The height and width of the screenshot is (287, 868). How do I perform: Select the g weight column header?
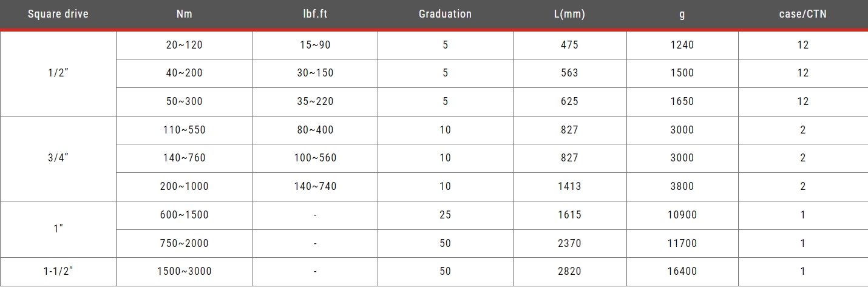[682, 15]
